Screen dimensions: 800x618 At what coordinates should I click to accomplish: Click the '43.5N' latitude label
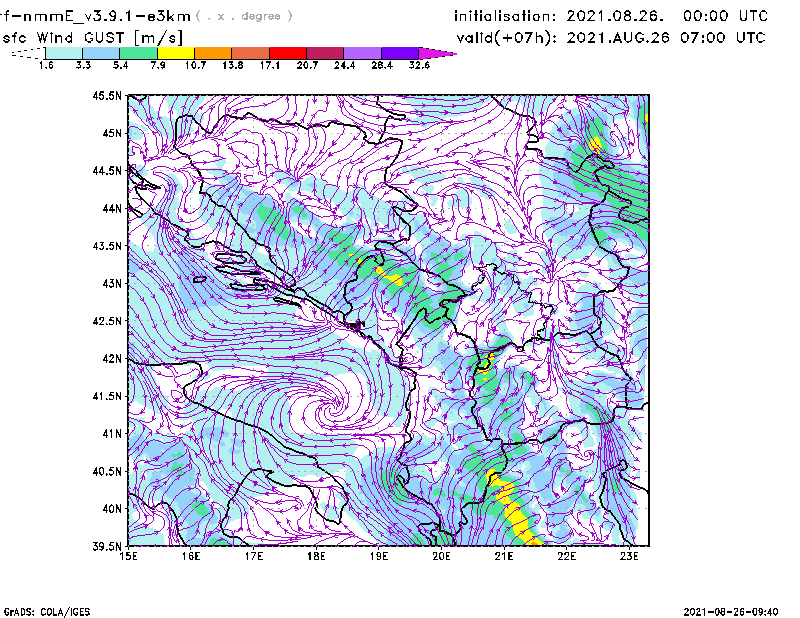click(x=107, y=246)
